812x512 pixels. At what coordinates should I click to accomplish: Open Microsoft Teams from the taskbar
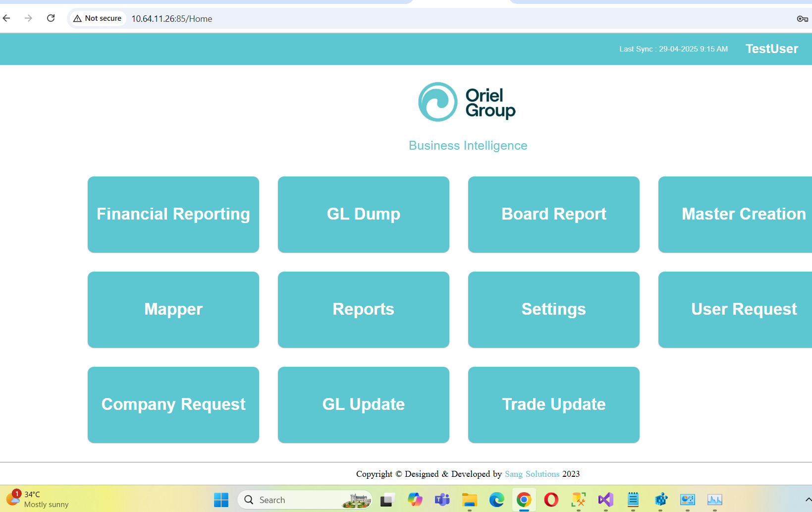pyautogui.click(x=442, y=500)
